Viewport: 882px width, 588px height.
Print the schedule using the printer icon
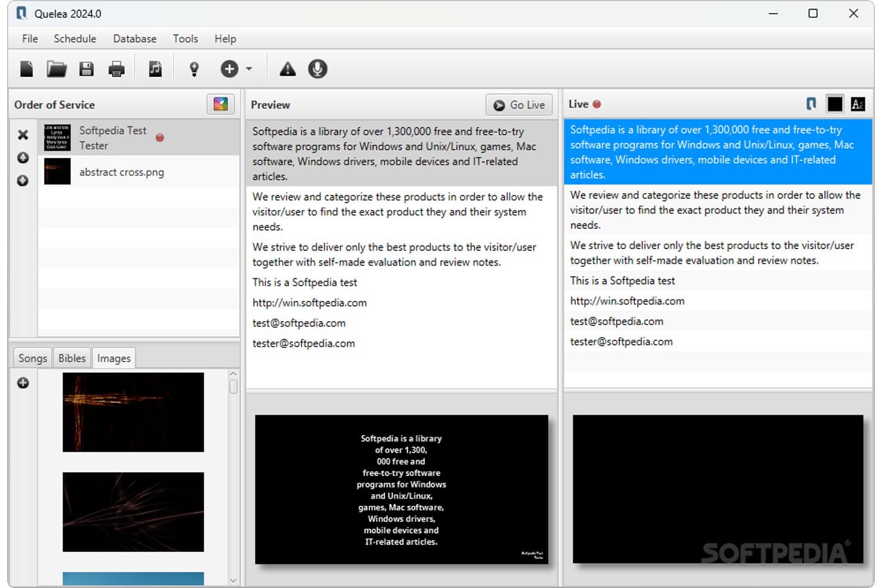117,69
